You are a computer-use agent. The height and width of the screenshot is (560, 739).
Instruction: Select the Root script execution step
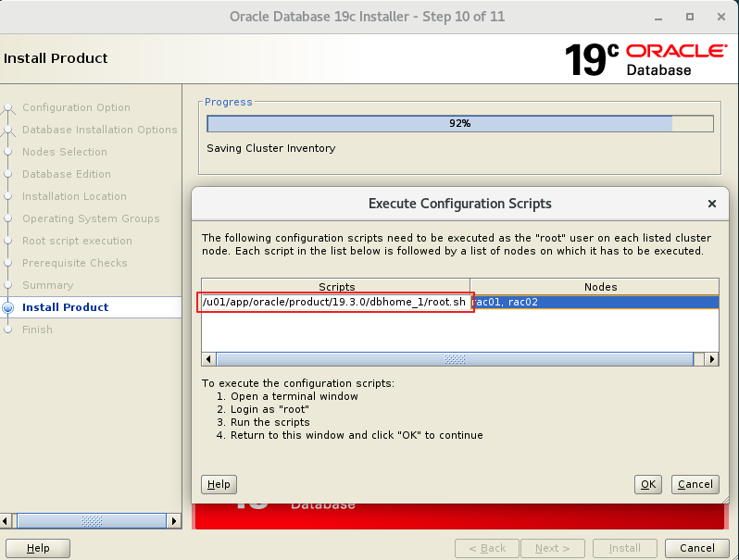[x=77, y=241]
